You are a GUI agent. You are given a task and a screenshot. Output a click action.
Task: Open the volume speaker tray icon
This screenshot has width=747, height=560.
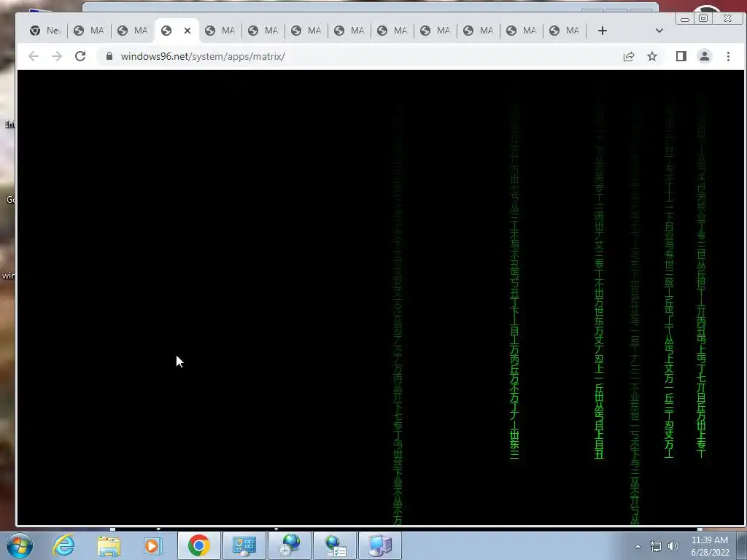(x=673, y=546)
